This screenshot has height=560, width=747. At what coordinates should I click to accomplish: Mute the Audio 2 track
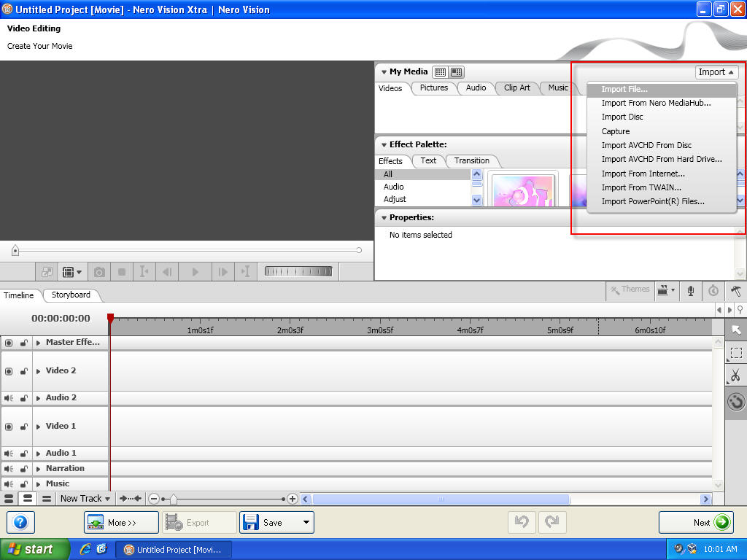pyautogui.click(x=9, y=398)
